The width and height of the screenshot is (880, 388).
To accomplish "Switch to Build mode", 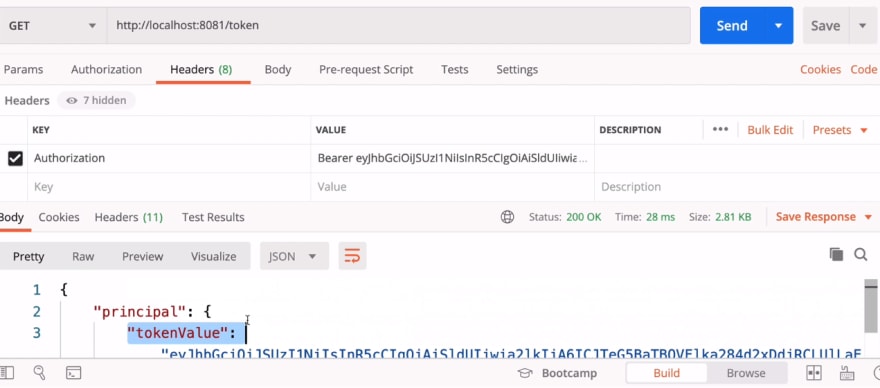I will [x=666, y=373].
